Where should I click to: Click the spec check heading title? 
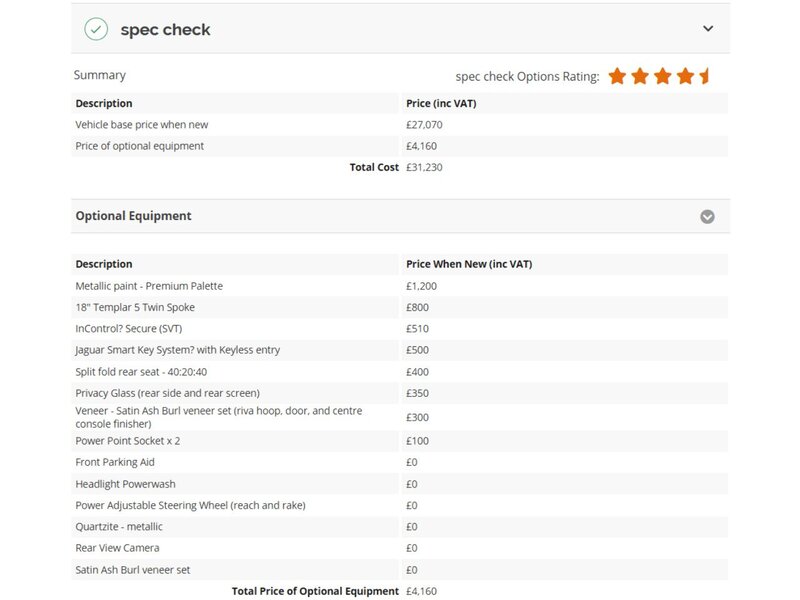(x=165, y=30)
